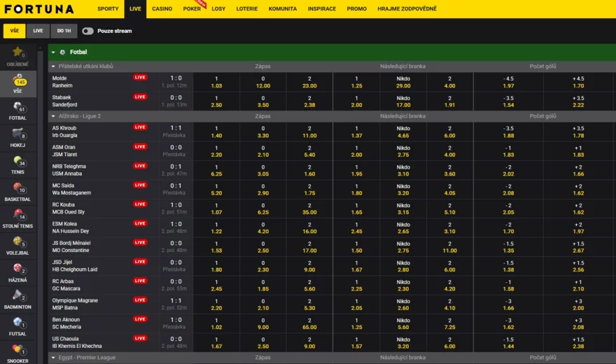Viewport: 616px width, 364px height.
Task: Click the LIVE badge for AS Khroub match
Action: pyautogui.click(x=140, y=127)
